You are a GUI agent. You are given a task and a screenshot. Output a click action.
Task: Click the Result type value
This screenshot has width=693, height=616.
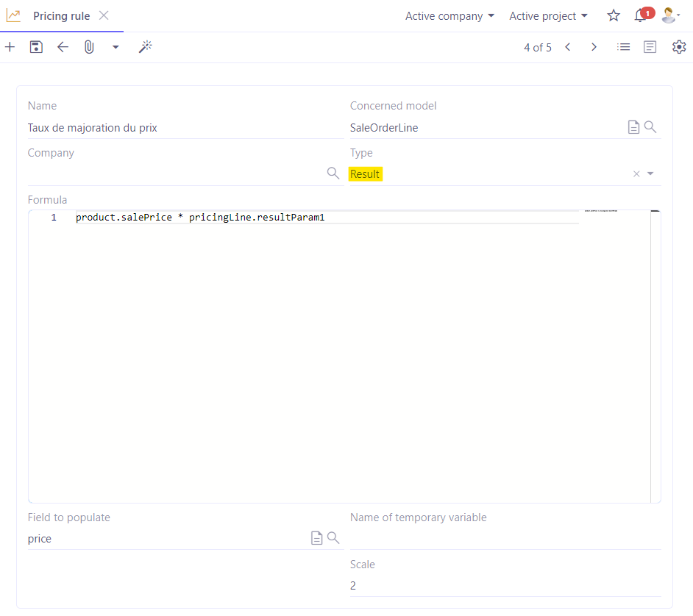click(365, 174)
